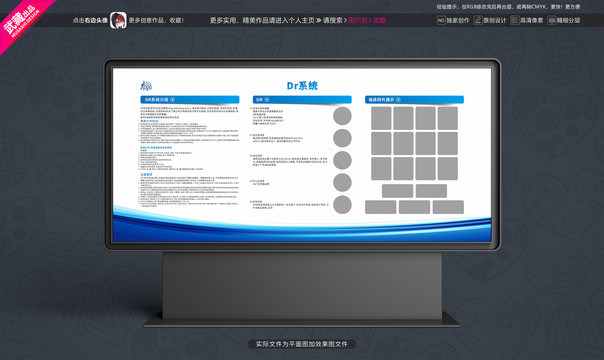Click the 精细分层 label

point(569,20)
